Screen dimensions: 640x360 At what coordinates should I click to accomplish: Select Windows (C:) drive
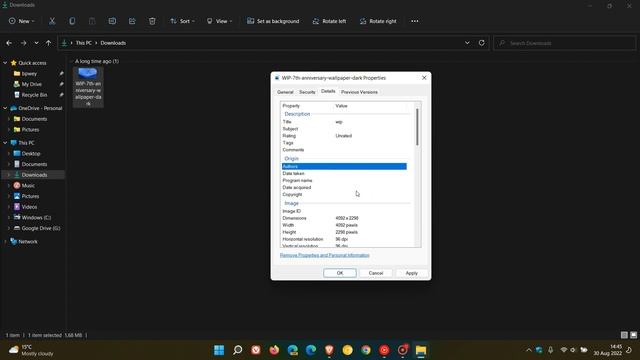point(36,218)
